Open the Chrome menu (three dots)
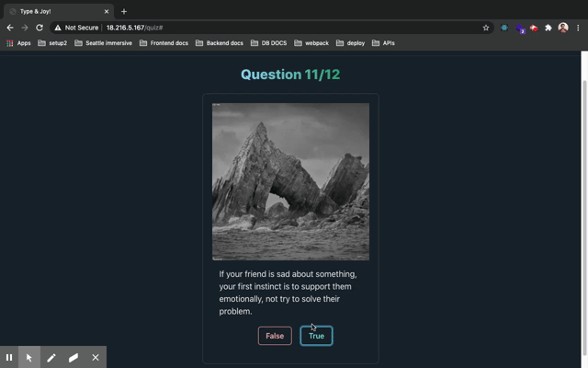The width and height of the screenshot is (588, 368). point(578,28)
